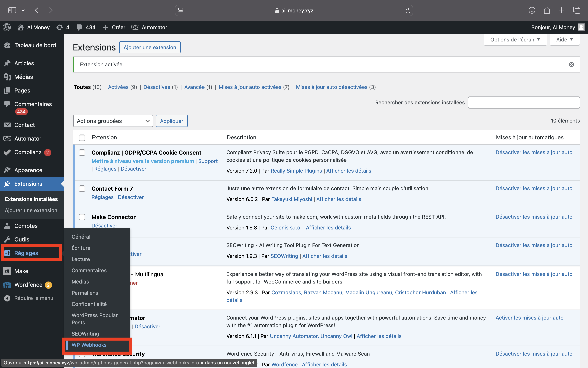Show tab overview icon
This screenshot has width=588, height=368.
(x=577, y=10)
